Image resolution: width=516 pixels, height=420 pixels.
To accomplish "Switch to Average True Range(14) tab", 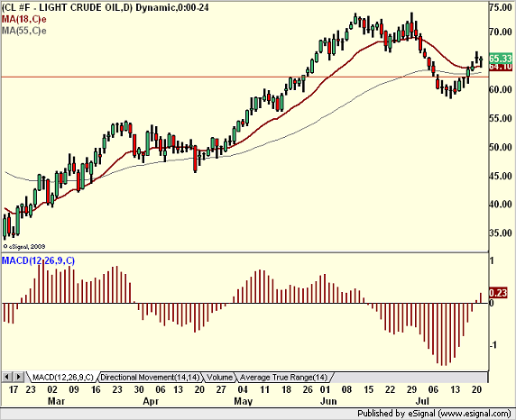I will tap(283, 378).
